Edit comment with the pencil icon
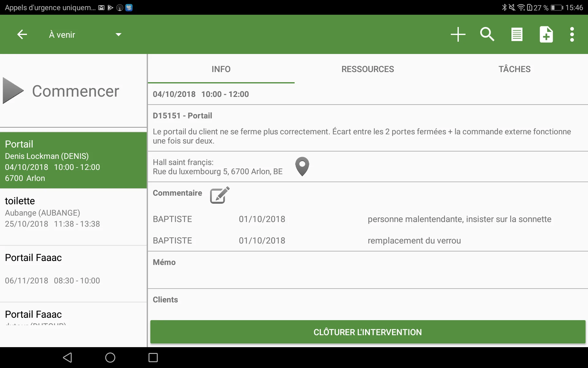Image resolution: width=588 pixels, height=368 pixels. 220,195
